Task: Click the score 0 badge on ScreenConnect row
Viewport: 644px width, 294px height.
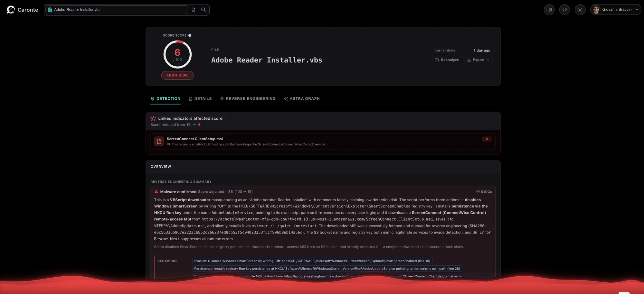Action: [x=487, y=139]
